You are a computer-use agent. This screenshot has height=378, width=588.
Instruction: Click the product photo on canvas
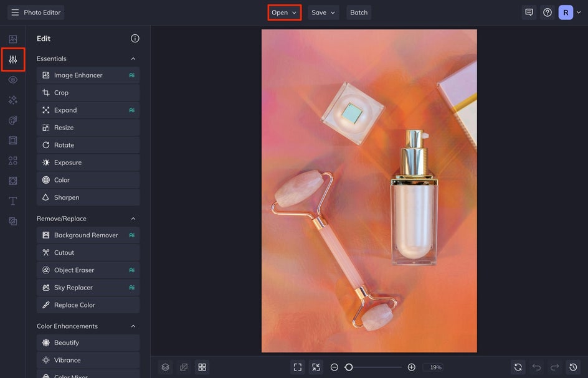pyautogui.click(x=369, y=191)
